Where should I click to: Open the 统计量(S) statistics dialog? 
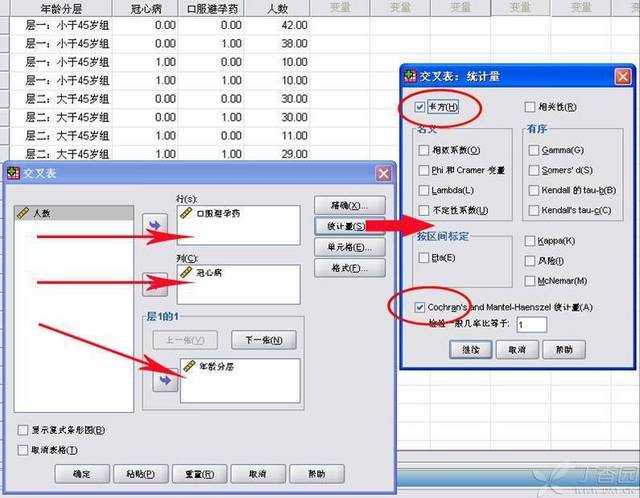[345, 225]
